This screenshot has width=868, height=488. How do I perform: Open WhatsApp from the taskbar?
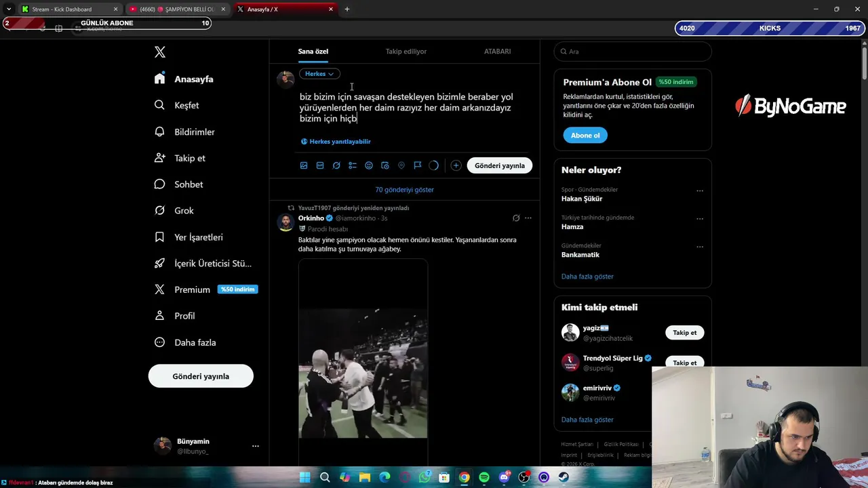pos(425,477)
